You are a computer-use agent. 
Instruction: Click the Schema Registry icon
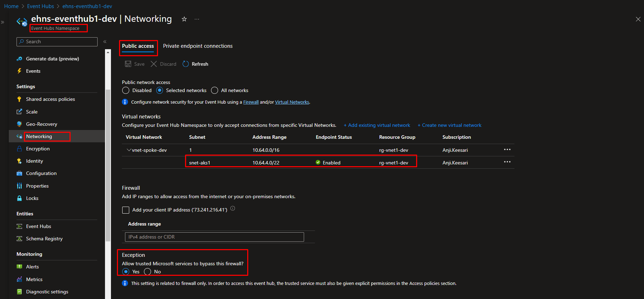coord(19,239)
